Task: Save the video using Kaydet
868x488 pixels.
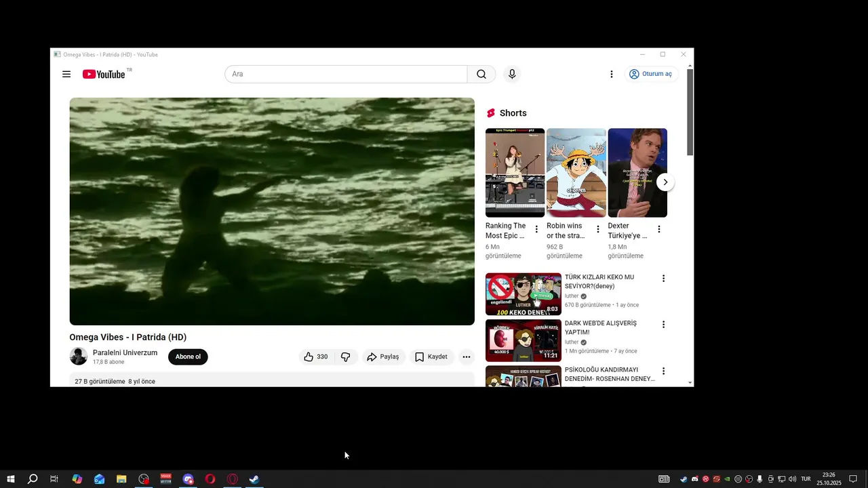Action: pos(431,357)
